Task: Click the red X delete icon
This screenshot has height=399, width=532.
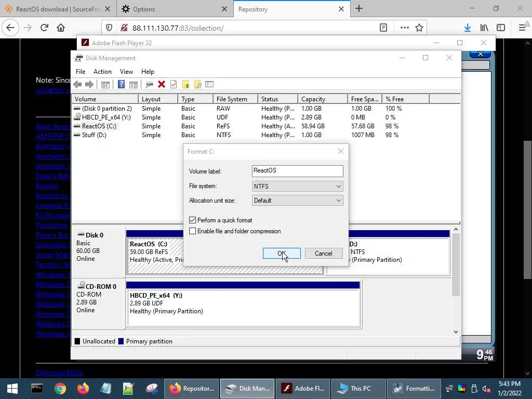Action: click(162, 85)
